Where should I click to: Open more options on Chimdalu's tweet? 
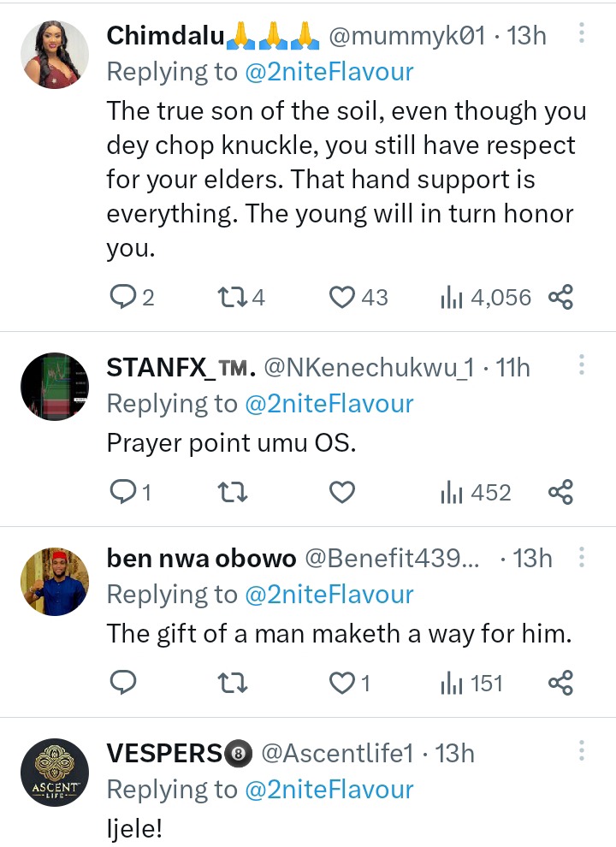click(x=582, y=34)
